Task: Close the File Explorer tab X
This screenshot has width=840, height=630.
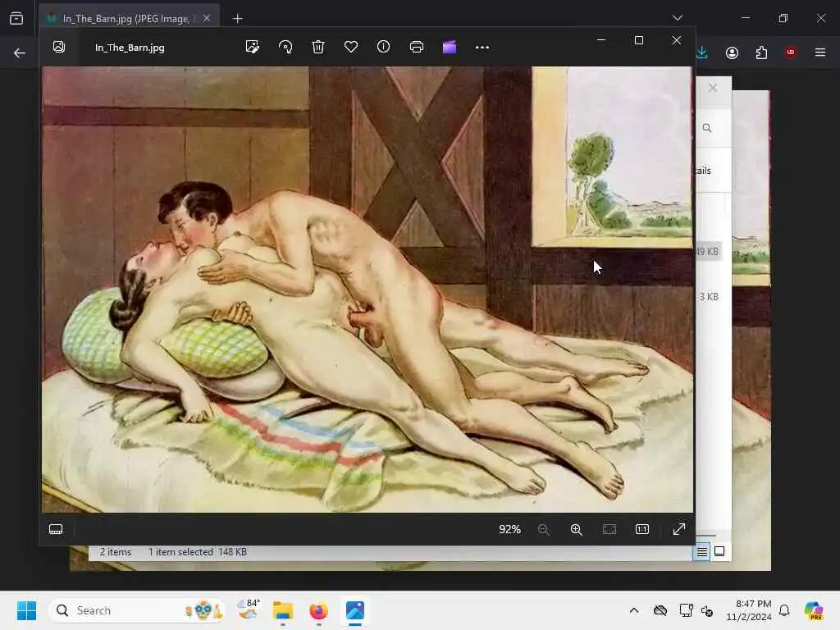Action: pos(713,88)
